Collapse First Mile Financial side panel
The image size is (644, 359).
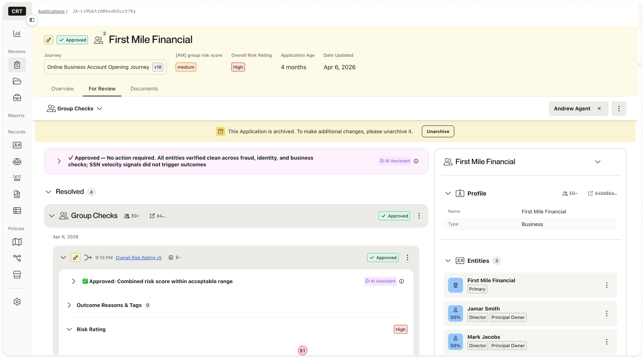tap(598, 162)
